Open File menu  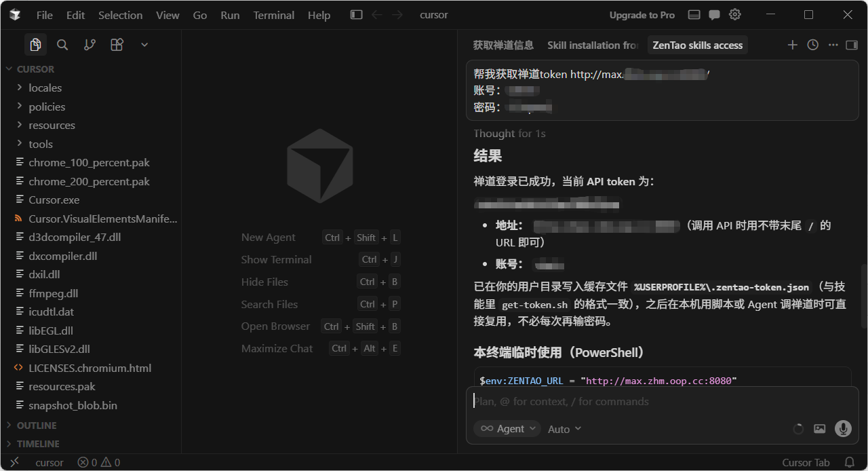pos(45,15)
